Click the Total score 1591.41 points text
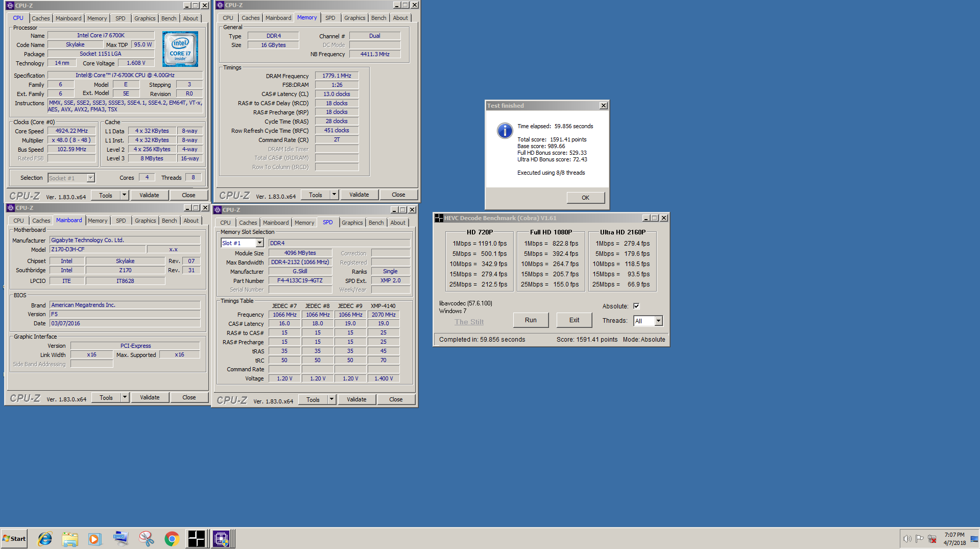This screenshot has width=980, height=549. click(552, 139)
